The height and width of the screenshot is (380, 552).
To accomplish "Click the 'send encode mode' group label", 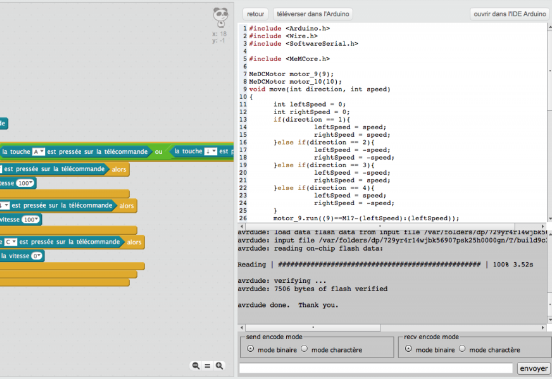I will coord(274,337).
